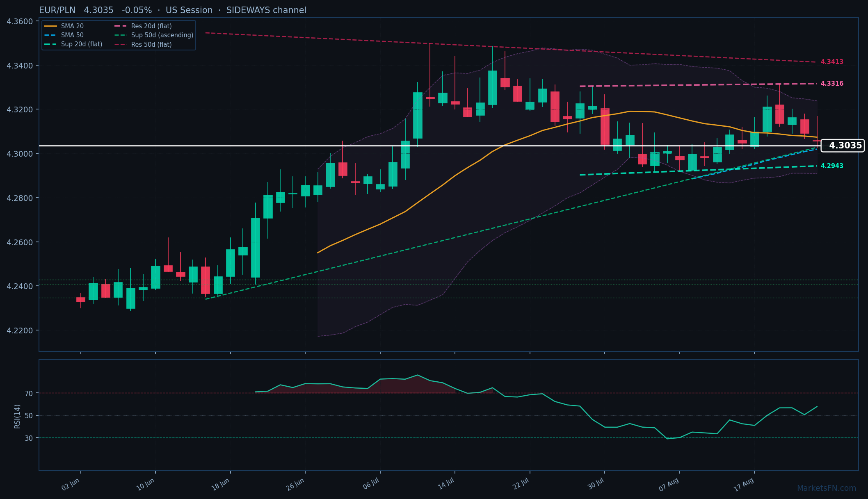
Task: Click the 30 level on the RSI axis
Action: pyautogui.click(x=29, y=438)
